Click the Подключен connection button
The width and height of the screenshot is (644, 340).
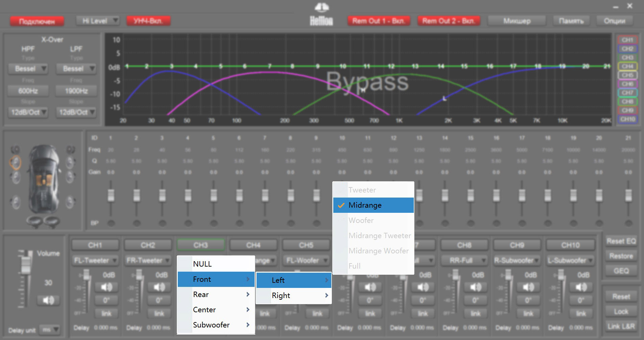pyautogui.click(x=37, y=21)
